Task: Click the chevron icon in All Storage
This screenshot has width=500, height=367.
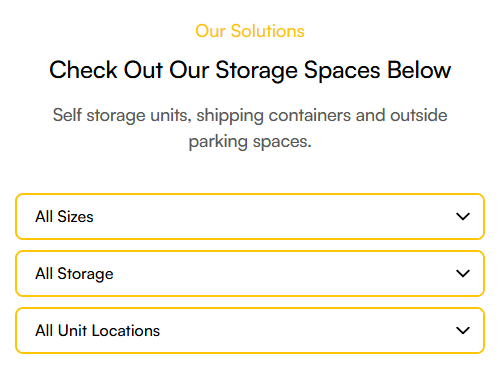Action: 463,274
